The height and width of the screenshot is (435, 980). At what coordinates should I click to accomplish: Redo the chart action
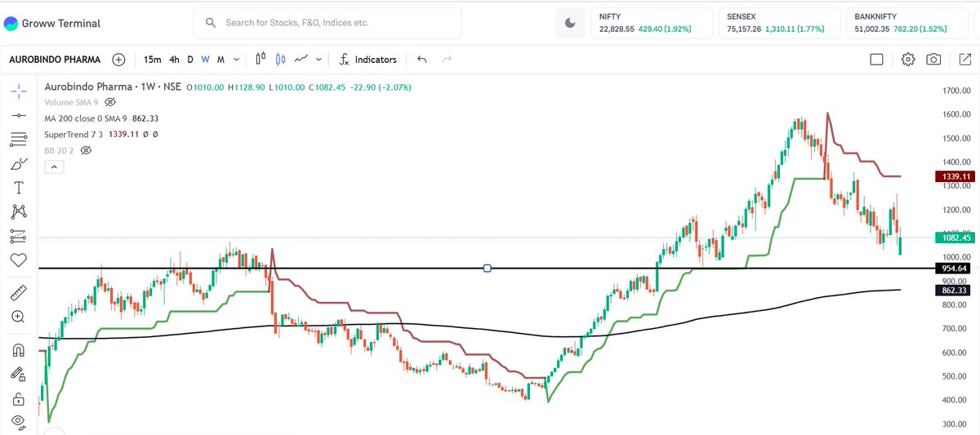coord(447,59)
